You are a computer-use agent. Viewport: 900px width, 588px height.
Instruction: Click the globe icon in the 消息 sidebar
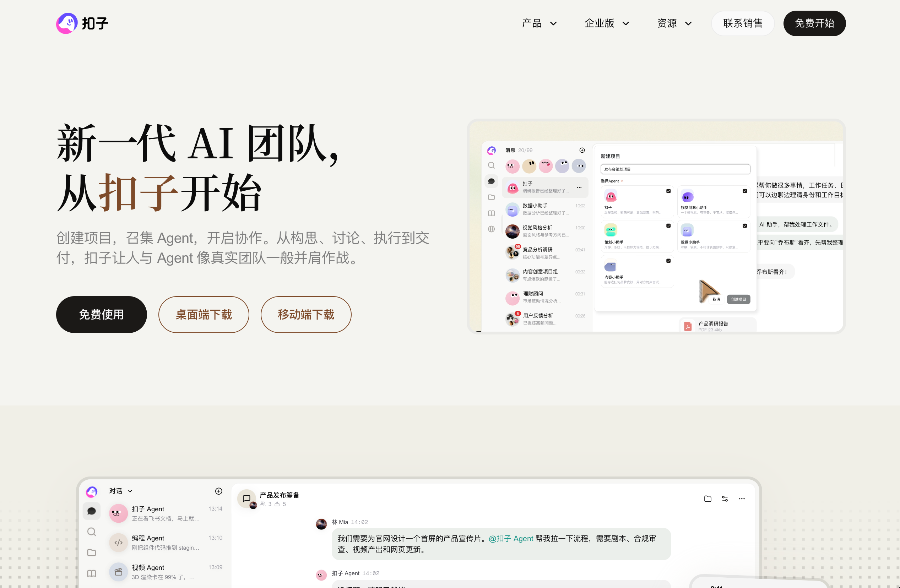tap(491, 229)
